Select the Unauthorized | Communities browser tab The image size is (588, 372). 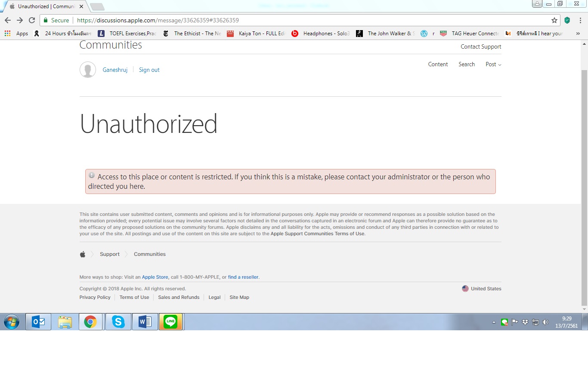click(x=46, y=6)
